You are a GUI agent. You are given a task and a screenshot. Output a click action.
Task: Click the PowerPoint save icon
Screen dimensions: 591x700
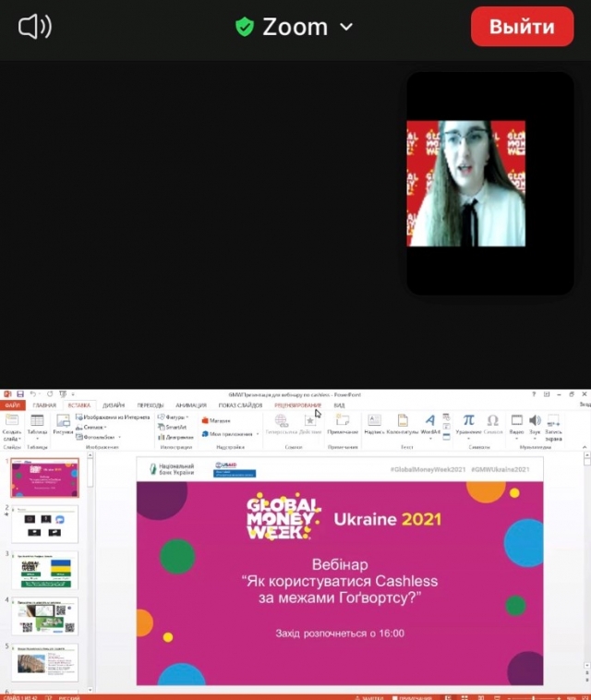20,394
